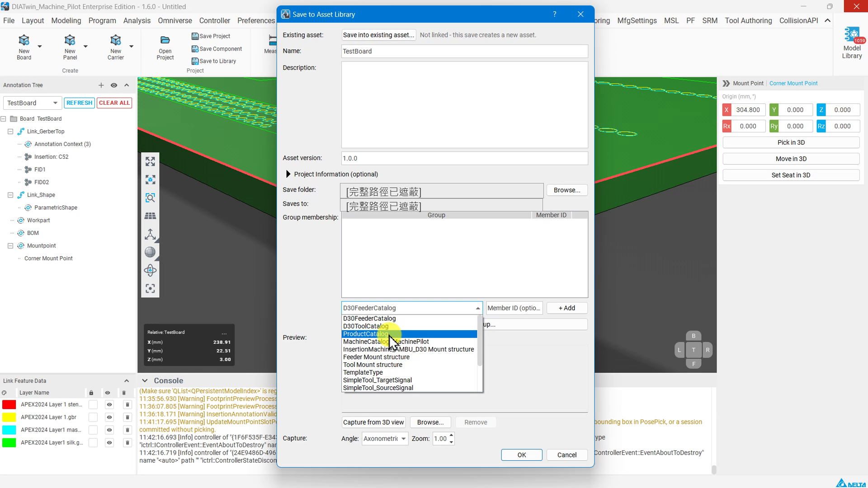Click the orbit-around-object view icon

[x=150, y=270]
